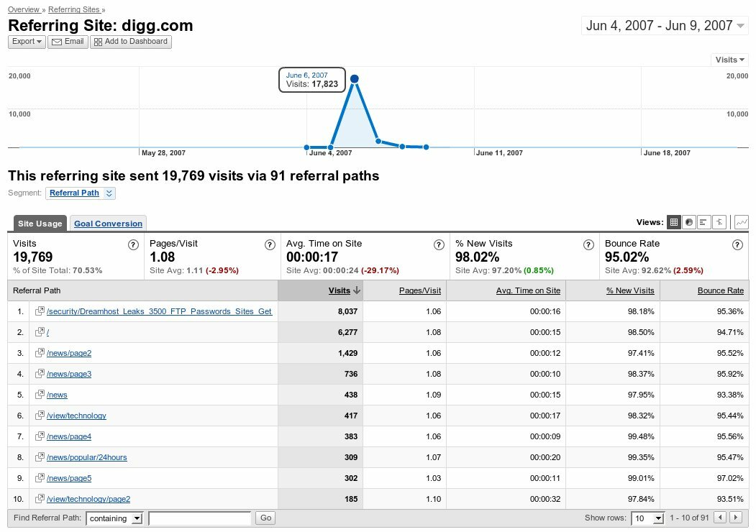Open external link icon for /view/technology row

pyautogui.click(x=40, y=415)
